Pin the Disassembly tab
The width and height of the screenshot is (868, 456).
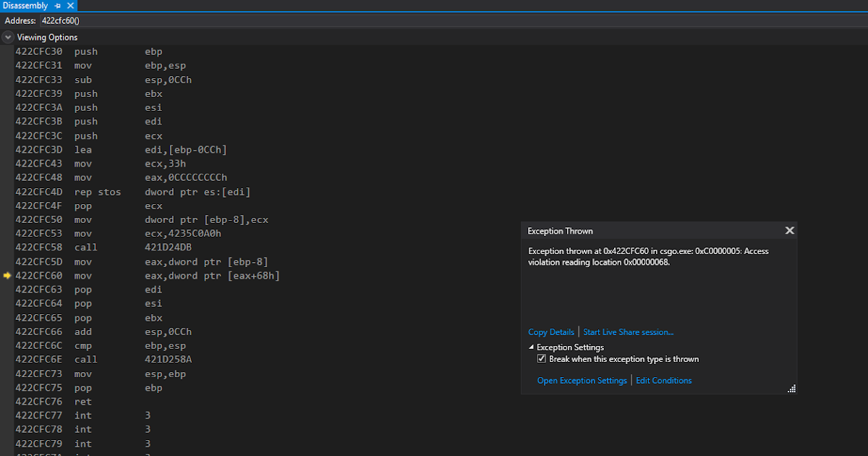(x=58, y=6)
